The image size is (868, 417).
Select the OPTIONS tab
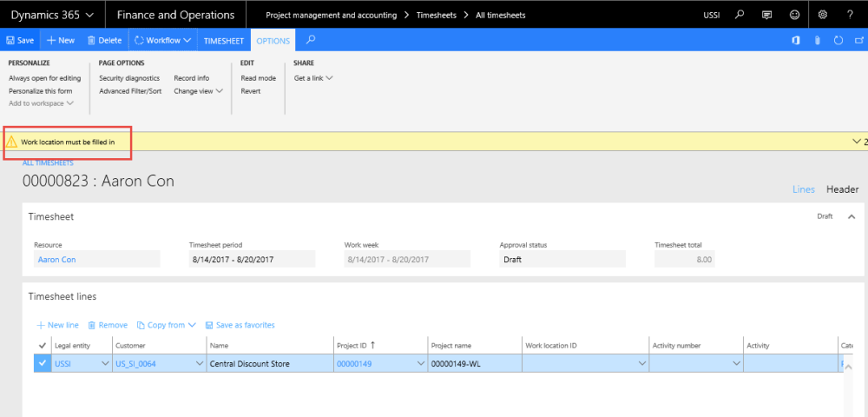coord(273,41)
